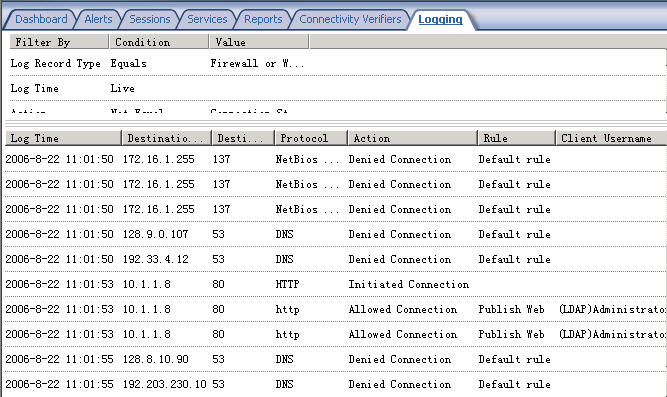This screenshot has height=397, width=667.
Task: Sort by the Rule column header
Action: [516, 138]
